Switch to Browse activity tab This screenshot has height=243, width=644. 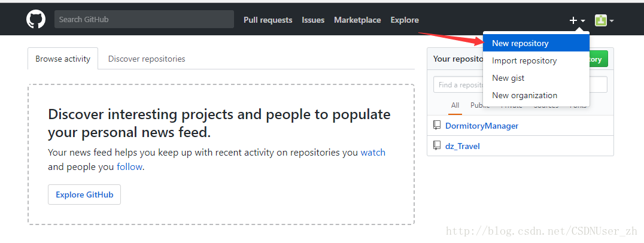[63, 59]
